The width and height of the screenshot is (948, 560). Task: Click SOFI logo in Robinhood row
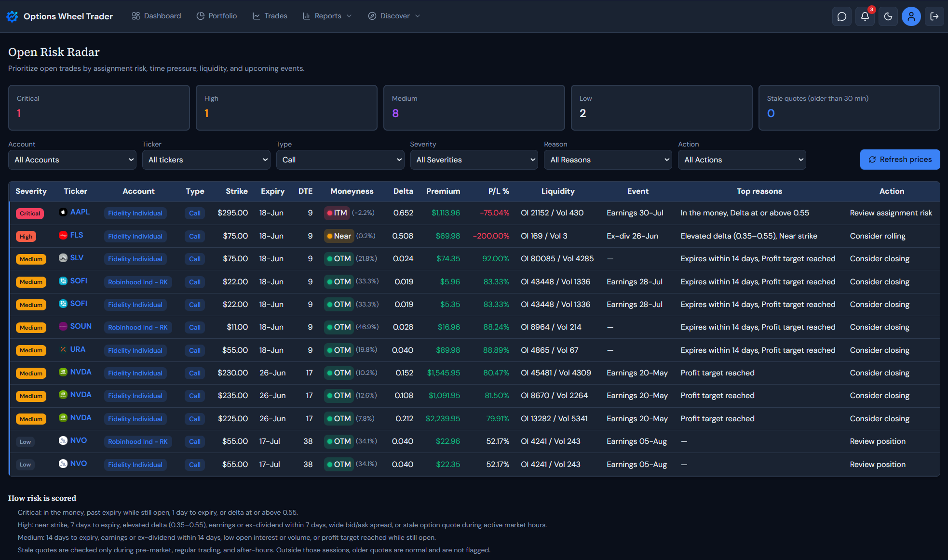[63, 281]
